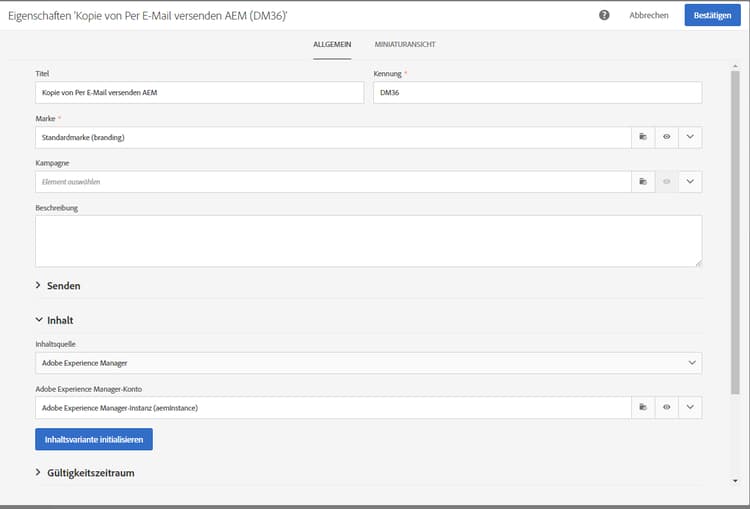The height and width of the screenshot is (509, 750).
Task: Click the Abbrechen button
Action: coord(649,15)
